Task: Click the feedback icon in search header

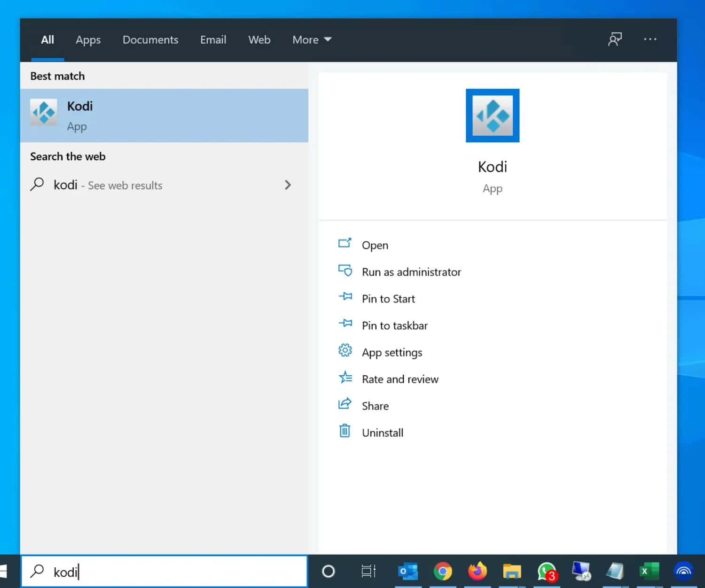Action: 615,39
